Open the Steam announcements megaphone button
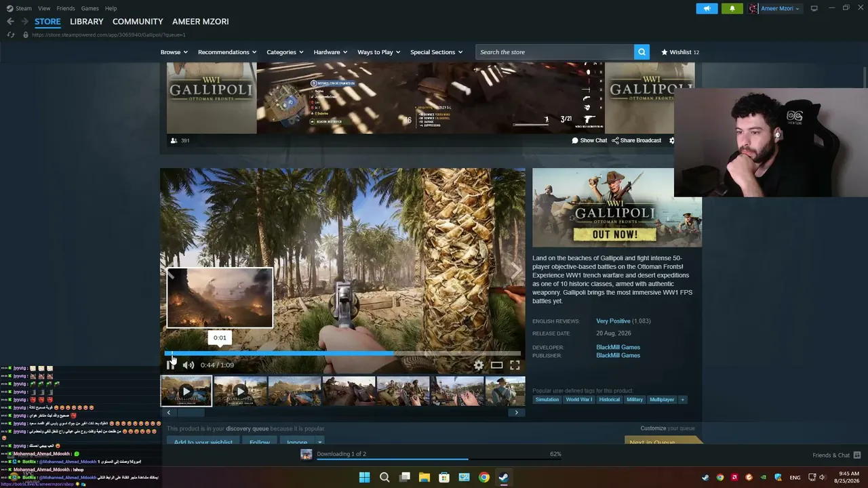The width and height of the screenshot is (868, 488). pos(707,8)
